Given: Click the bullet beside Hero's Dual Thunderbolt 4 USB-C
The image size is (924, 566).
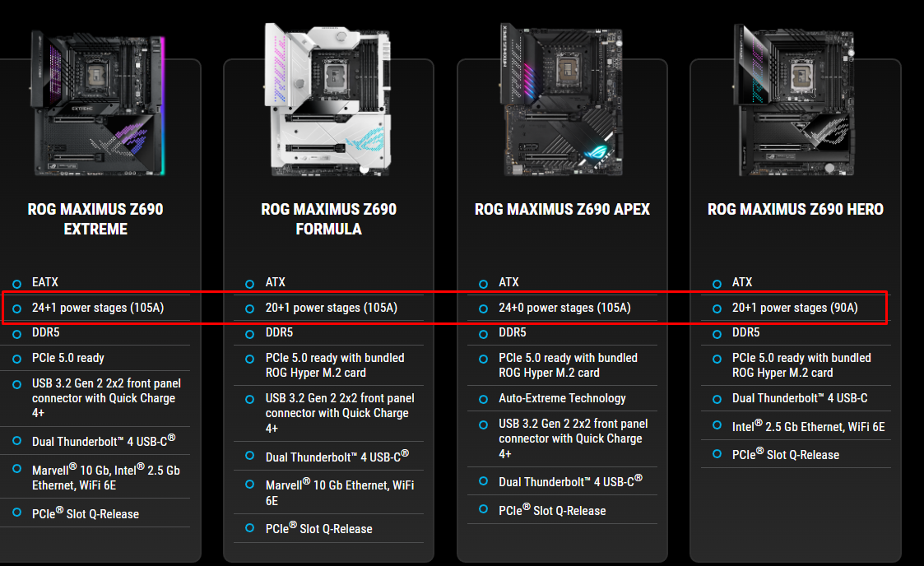Looking at the screenshot, I should (717, 399).
